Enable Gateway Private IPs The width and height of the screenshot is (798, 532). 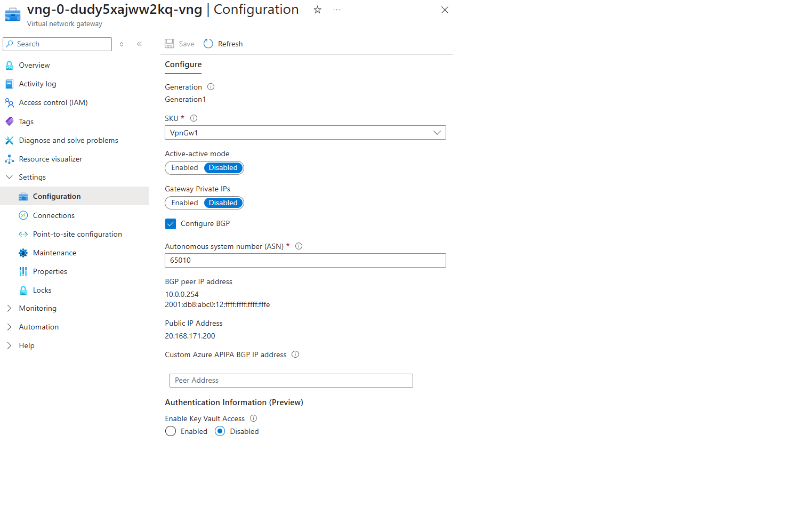184,203
